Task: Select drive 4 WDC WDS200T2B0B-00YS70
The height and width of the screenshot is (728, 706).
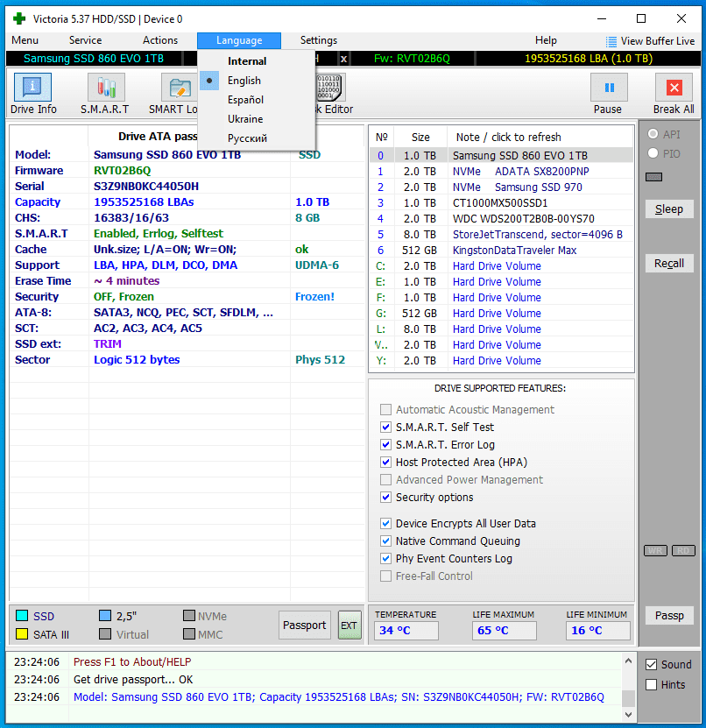Action: pyautogui.click(x=501, y=219)
